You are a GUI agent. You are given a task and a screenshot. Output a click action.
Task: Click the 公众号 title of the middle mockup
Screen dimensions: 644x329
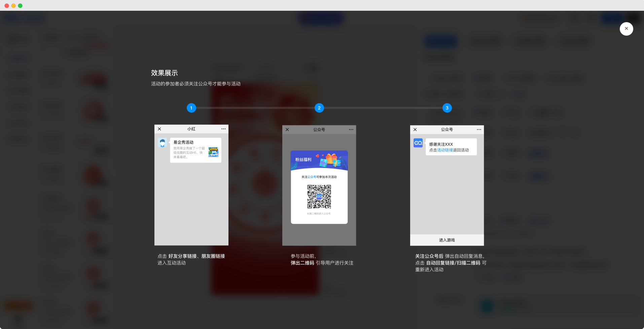click(319, 130)
